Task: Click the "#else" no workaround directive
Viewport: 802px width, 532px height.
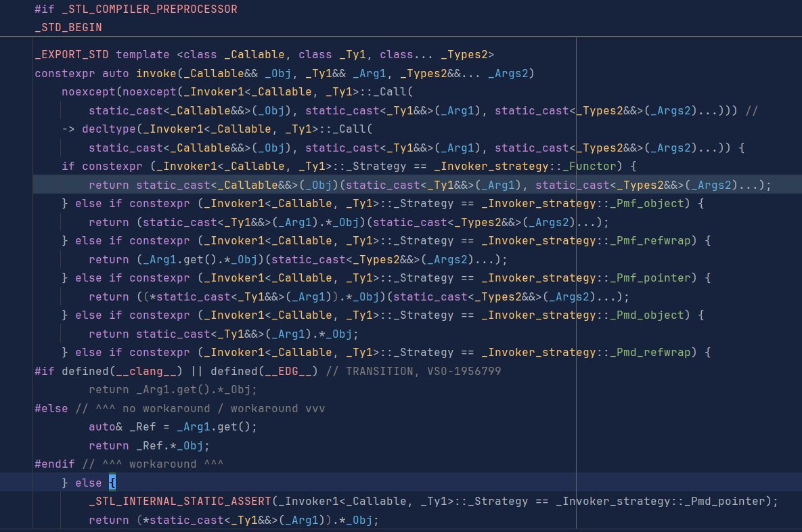Action: [x=179, y=409]
